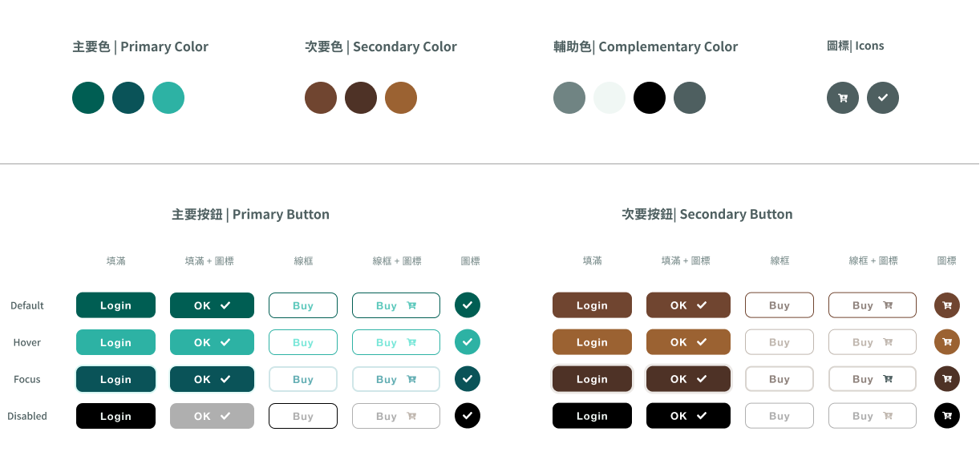
Task: Click the checkmark icon under Icons heading
Action: [x=883, y=98]
